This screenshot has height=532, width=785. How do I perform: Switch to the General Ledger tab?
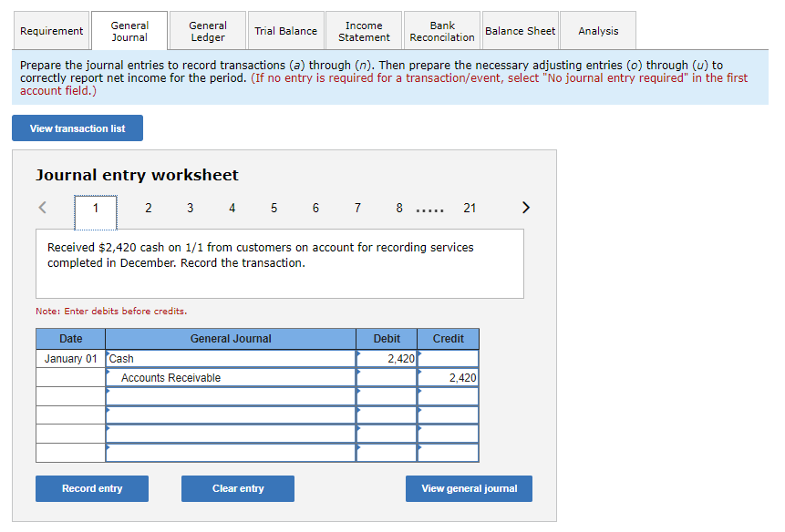[207, 30]
